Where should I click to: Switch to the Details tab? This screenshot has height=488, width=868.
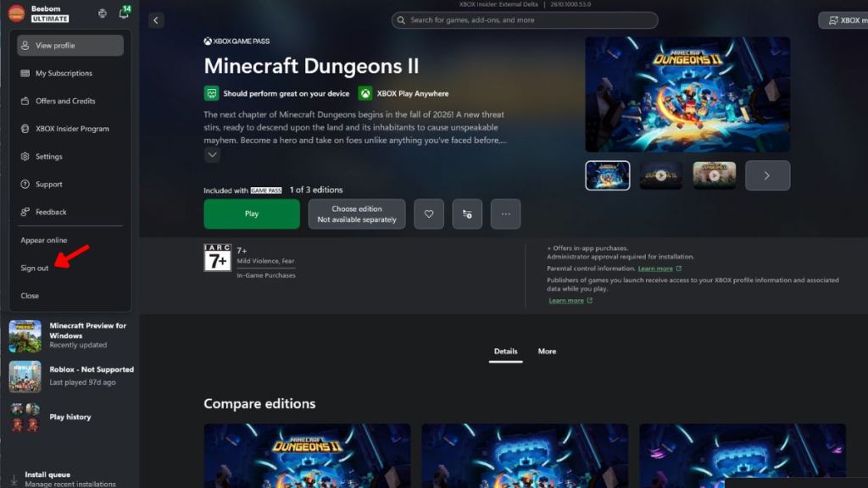click(x=505, y=352)
